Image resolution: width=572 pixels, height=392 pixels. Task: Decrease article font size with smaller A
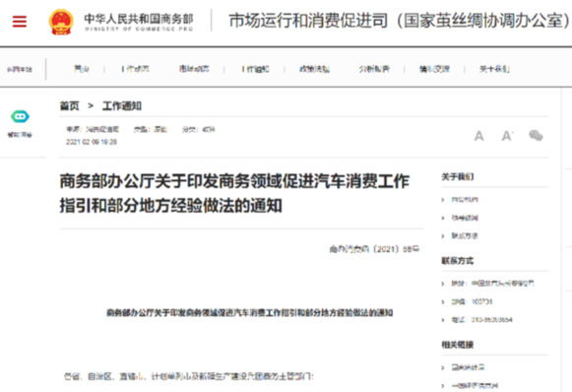point(479,136)
